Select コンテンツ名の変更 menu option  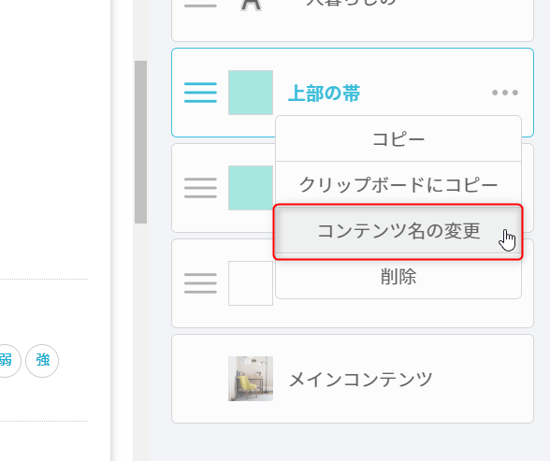coord(398,231)
